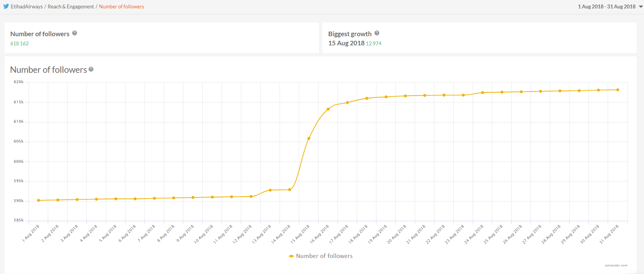Open Reach & Engagement breadcrumb section
The width and height of the screenshot is (644, 274).
[x=71, y=6]
